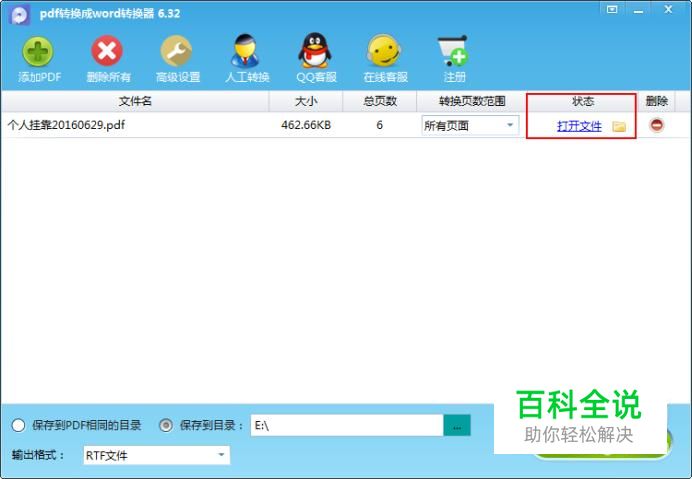Screen dimensions: 692x479
Task: Delete the 个人挂靠20160629.pdf row
Action: click(656, 125)
